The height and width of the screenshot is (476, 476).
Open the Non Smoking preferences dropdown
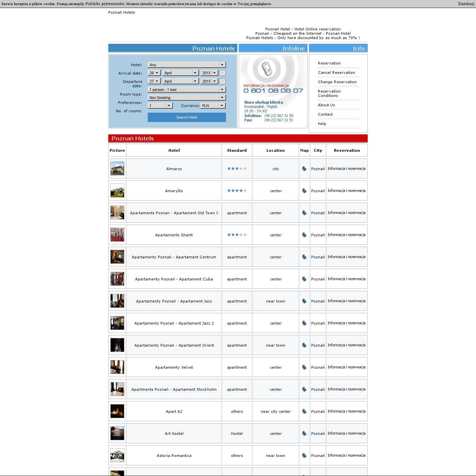[x=187, y=98]
